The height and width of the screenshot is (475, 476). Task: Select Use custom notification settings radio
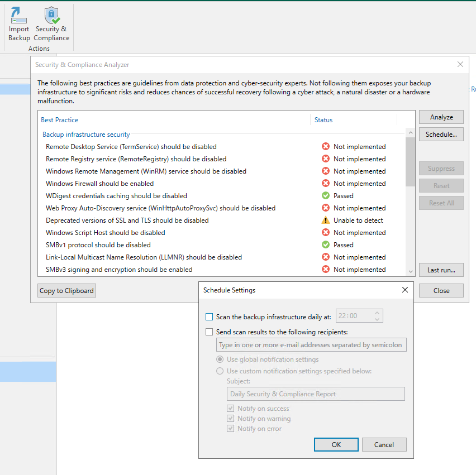pyautogui.click(x=220, y=371)
